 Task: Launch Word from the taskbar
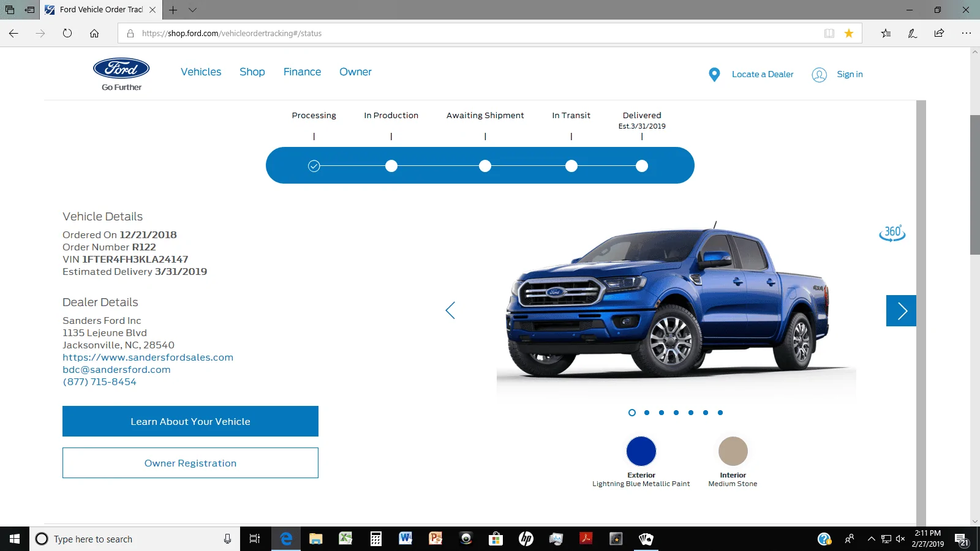405,539
